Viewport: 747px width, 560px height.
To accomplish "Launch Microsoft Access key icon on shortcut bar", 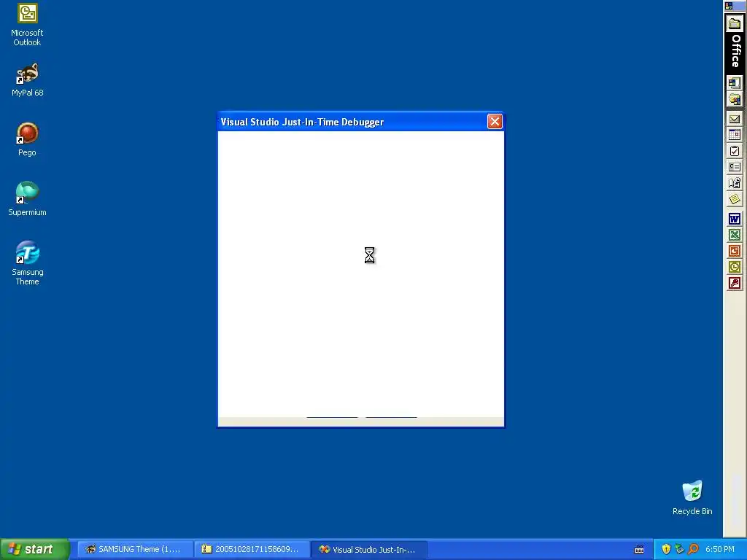I will tap(735, 284).
